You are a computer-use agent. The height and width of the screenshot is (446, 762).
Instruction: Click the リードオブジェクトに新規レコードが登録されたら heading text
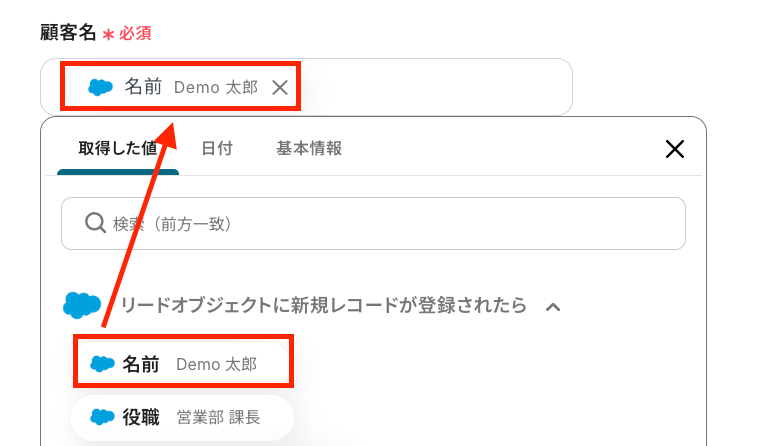point(323,306)
